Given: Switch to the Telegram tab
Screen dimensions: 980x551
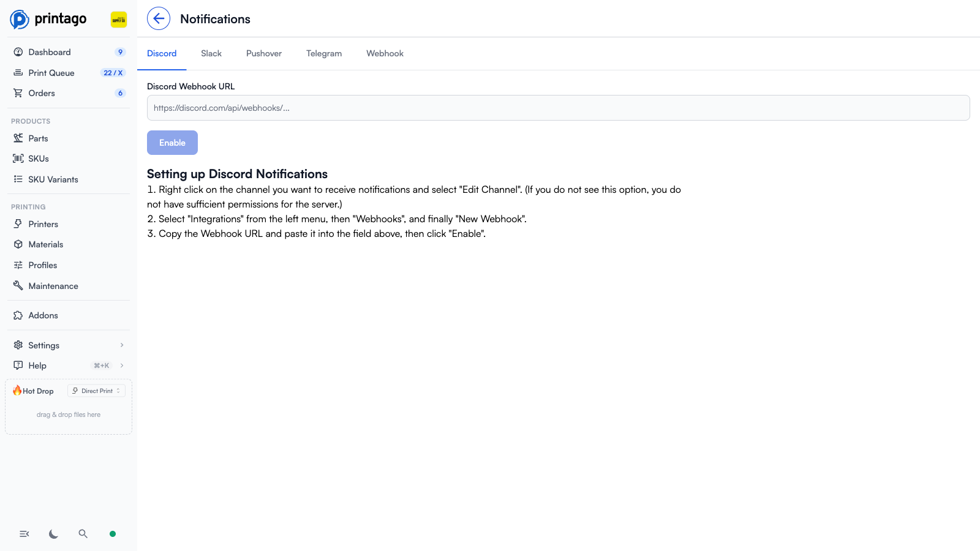Looking at the screenshot, I should [x=324, y=54].
